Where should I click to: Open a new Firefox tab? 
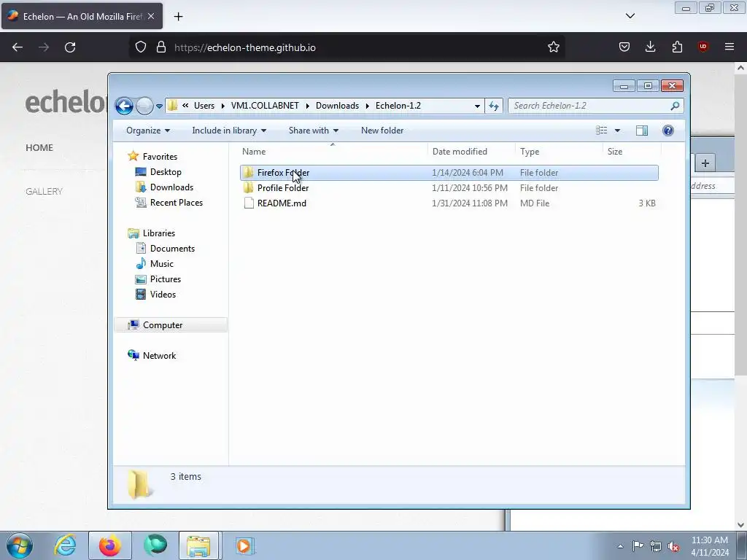178,17
